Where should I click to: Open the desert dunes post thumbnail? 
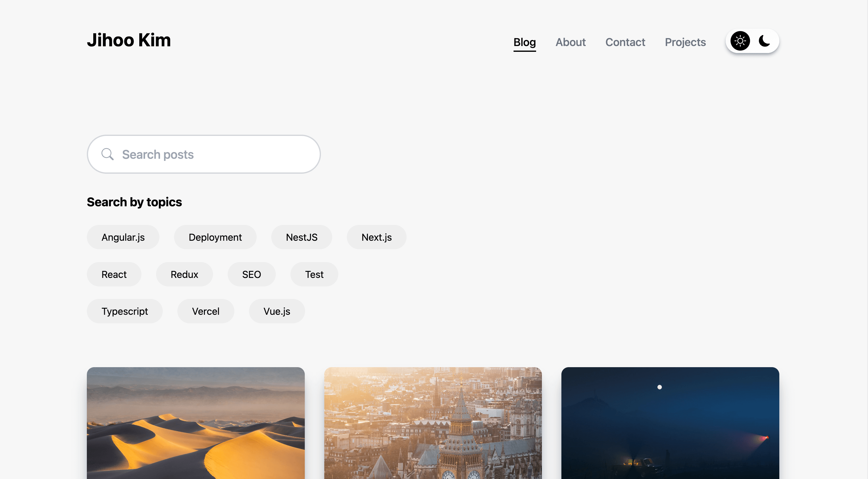[x=195, y=423]
